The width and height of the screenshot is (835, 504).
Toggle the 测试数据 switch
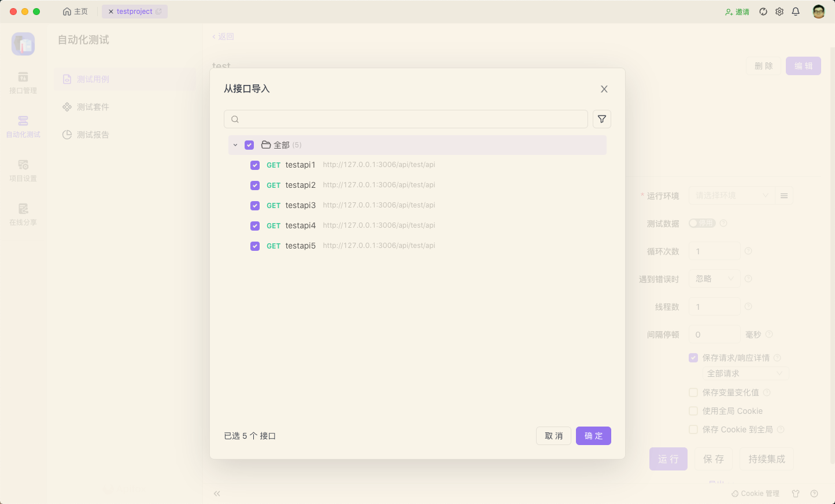coord(702,223)
